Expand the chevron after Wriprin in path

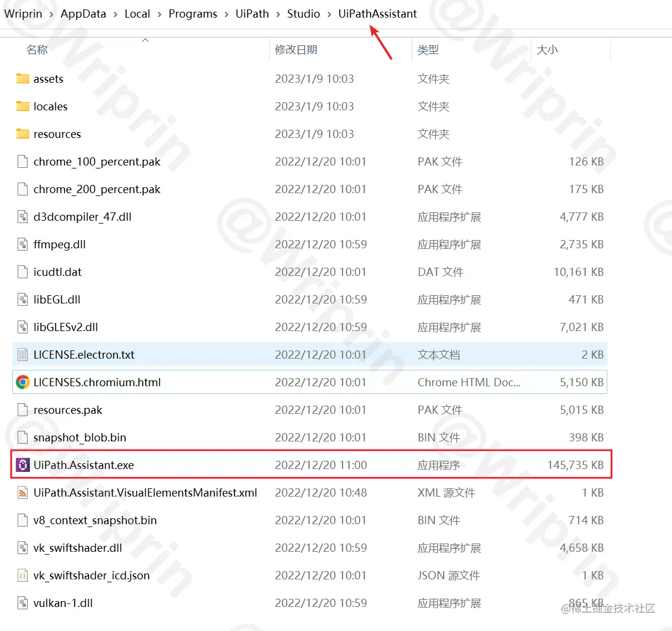[52, 14]
